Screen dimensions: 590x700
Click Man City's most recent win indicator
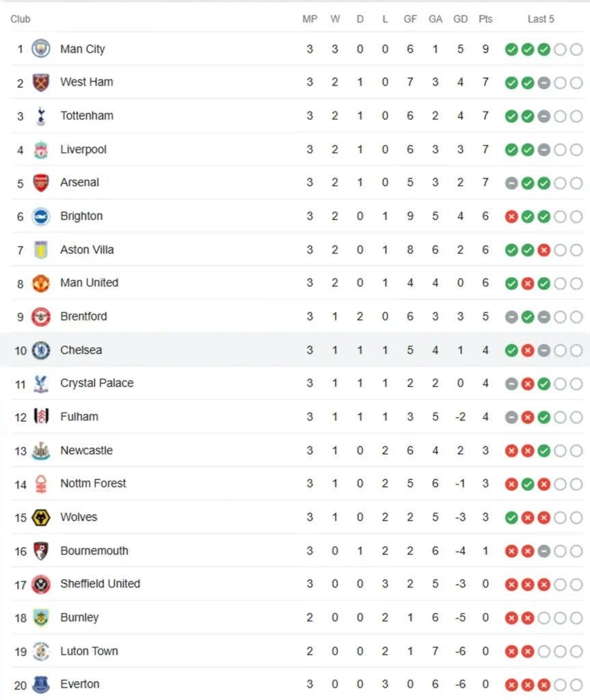(542, 49)
